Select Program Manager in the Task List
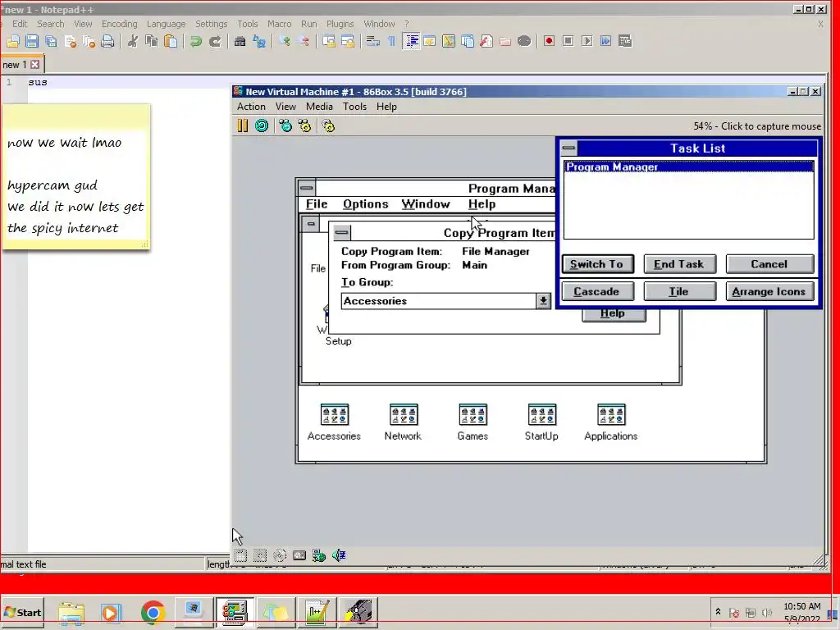 [x=689, y=167]
